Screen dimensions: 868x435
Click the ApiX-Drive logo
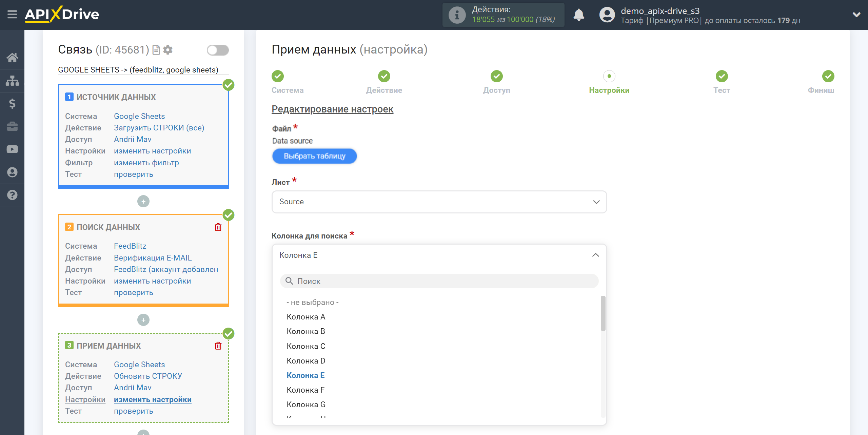62,14
